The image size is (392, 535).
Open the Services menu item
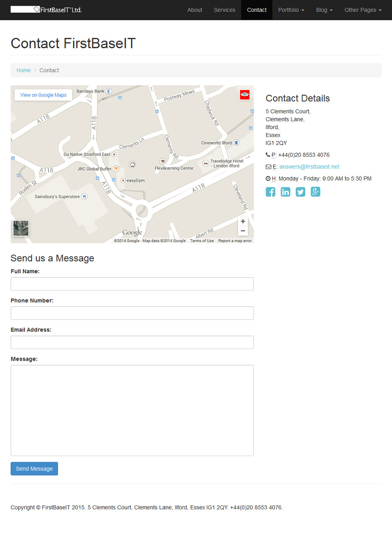pos(225,10)
